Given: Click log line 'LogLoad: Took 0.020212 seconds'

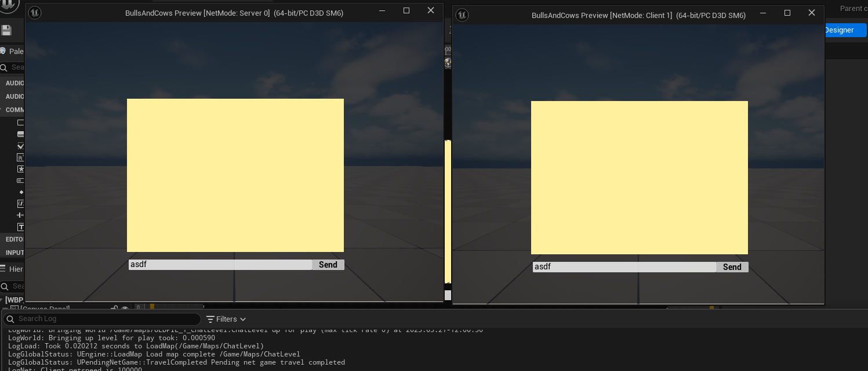Looking at the screenshot, I should [x=136, y=346].
